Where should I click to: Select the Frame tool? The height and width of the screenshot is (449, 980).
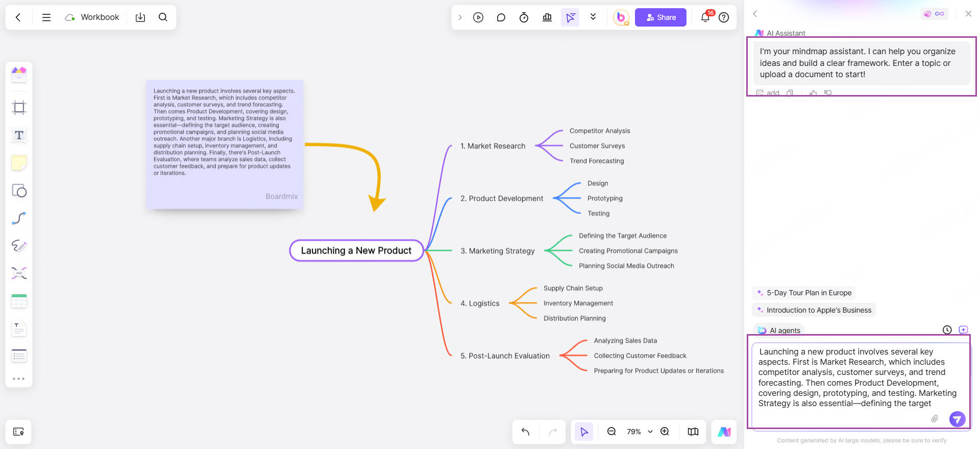click(x=19, y=108)
